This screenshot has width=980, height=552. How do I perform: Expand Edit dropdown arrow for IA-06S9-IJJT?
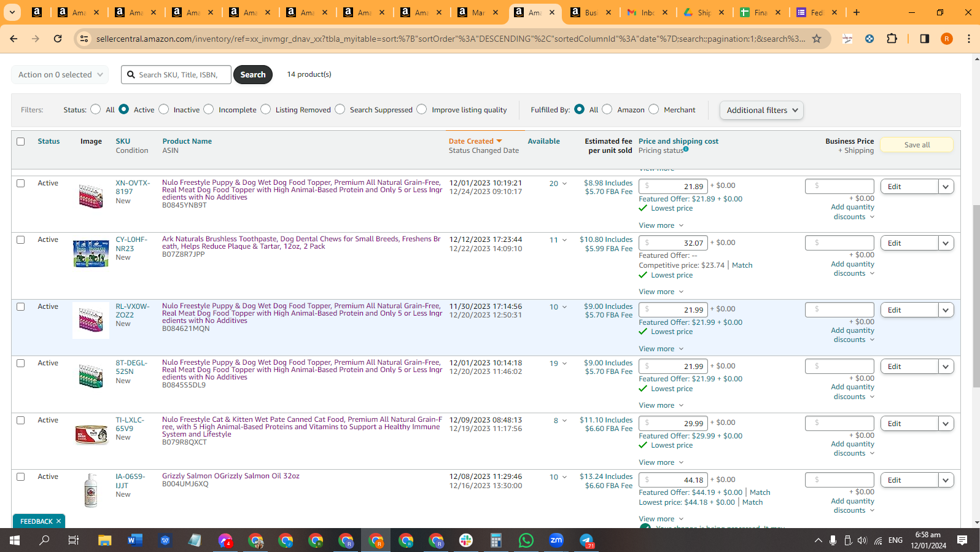[946, 480]
